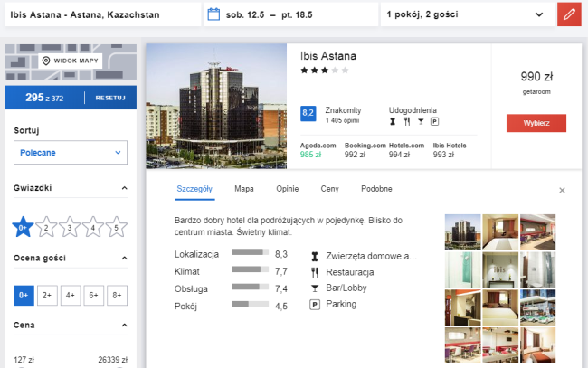588x368 pixels.
Task: Select the 8+ guest rating filter
Action: (117, 295)
